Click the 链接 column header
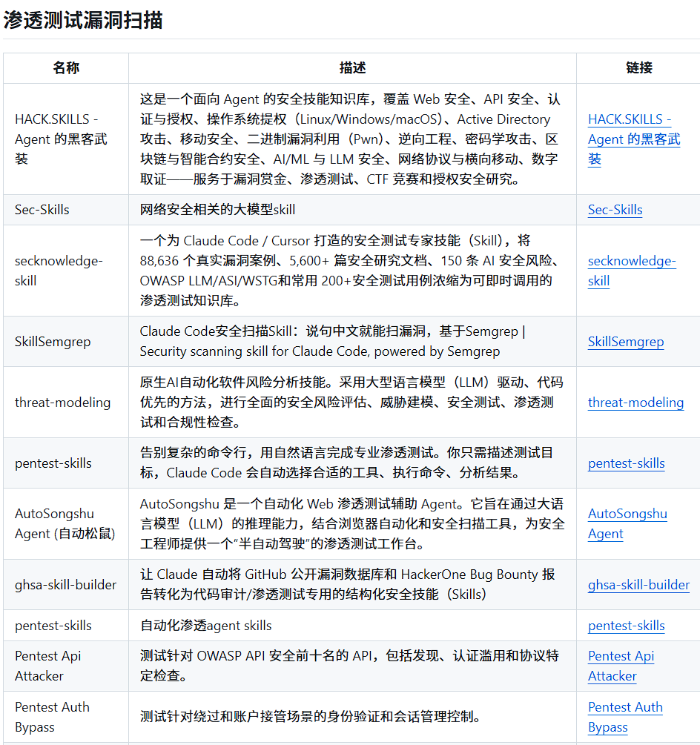This screenshot has height=745, width=700. pos(638,68)
